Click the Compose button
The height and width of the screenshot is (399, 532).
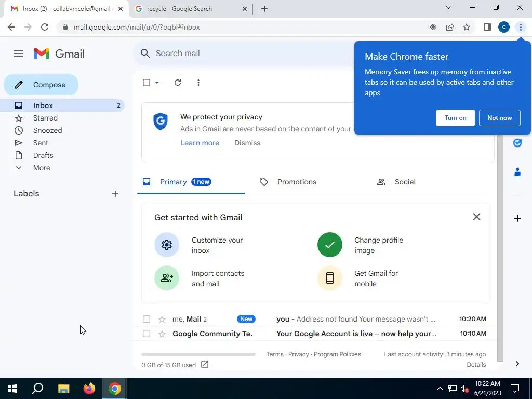pyautogui.click(x=41, y=85)
